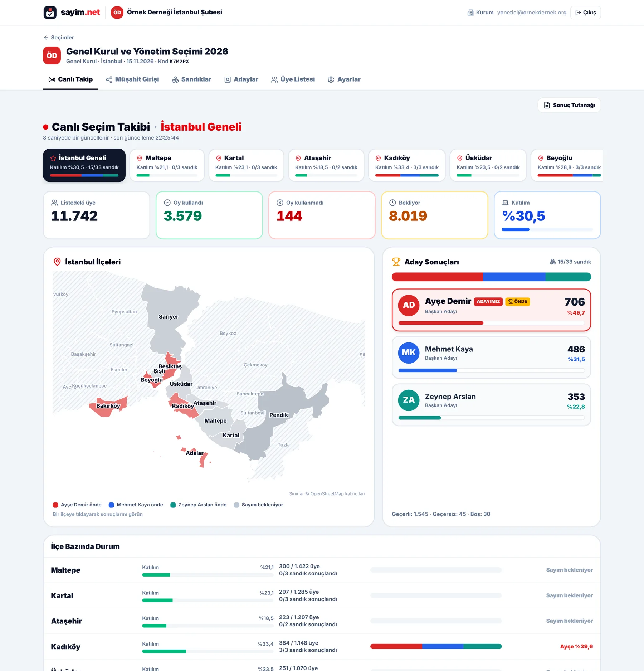Screen dimensions: 644x671
Task: Click the yonetici@ornekdernek.org email
Action: pyautogui.click(x=532, y=13)
